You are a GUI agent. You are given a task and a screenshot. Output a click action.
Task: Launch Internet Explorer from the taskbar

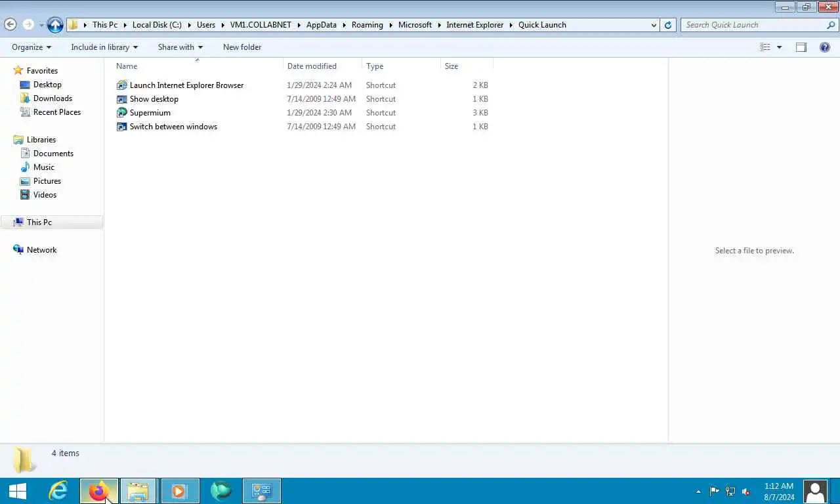pyautogui.click(x=58, y=491)
